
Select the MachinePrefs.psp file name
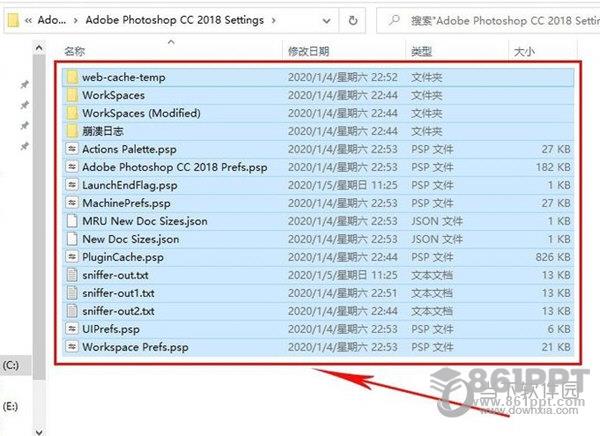pos(126,203)
